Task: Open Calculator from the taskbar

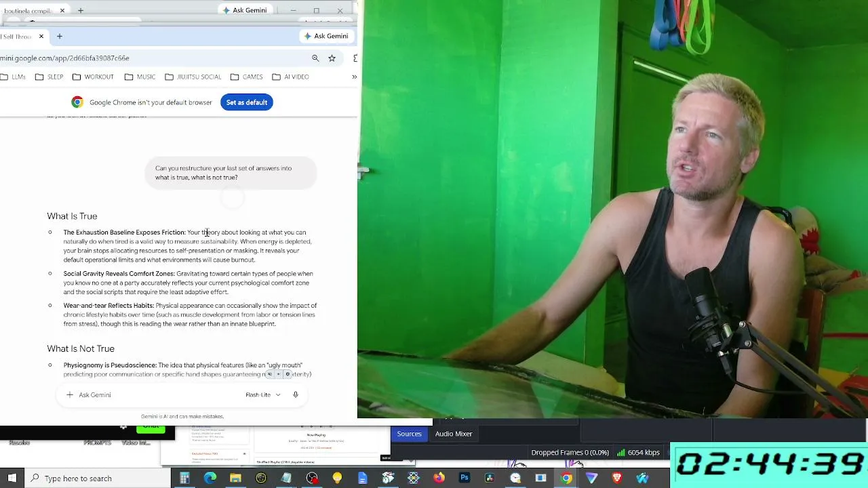Action: tap(184, 479)
